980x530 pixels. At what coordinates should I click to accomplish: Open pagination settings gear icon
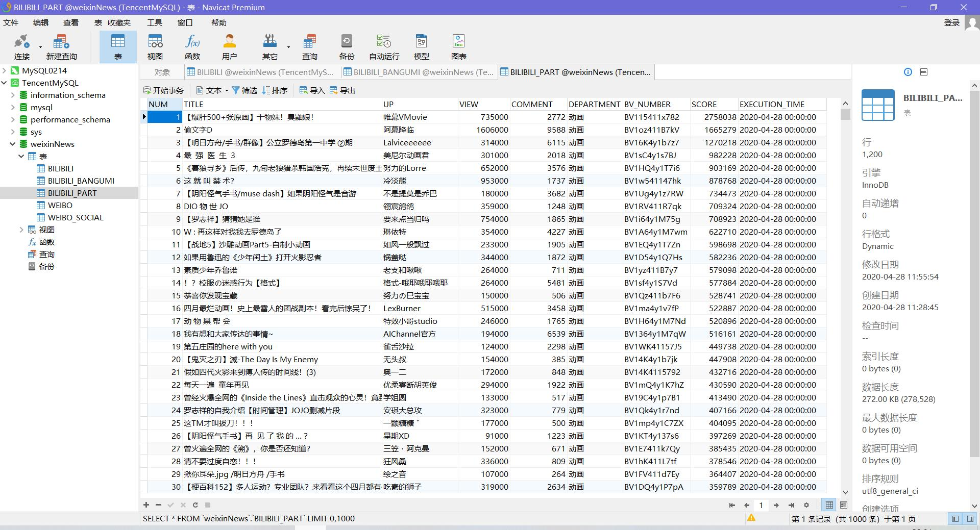pos(806,505)
